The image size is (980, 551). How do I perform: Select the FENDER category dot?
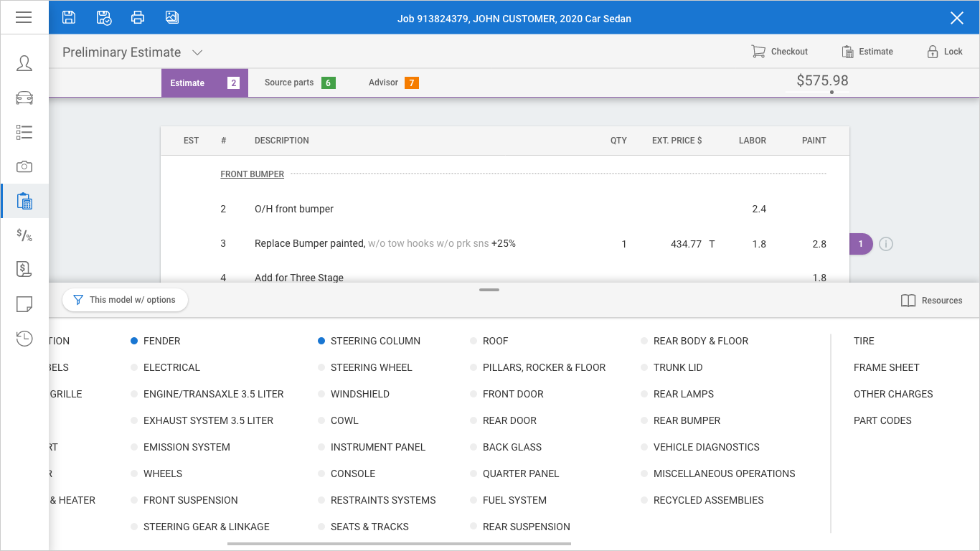coord(134,342)
